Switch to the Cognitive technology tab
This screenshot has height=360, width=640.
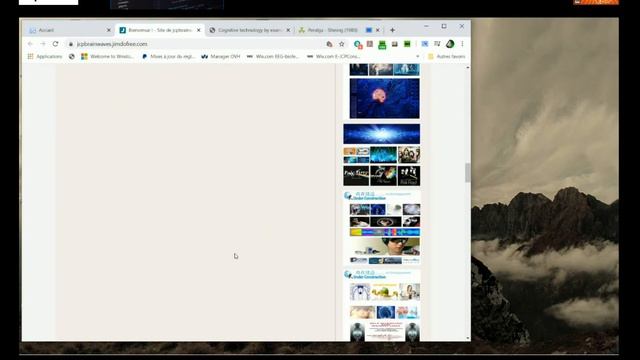click(249, 30)
